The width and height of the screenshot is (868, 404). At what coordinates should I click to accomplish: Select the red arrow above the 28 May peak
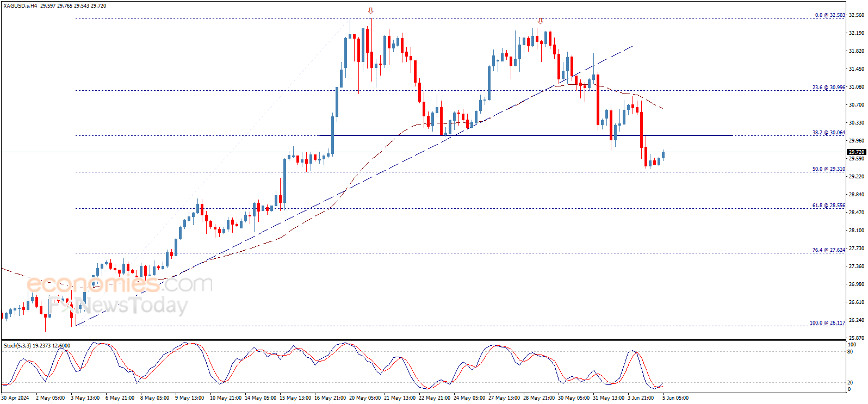(x=541, y=21)
